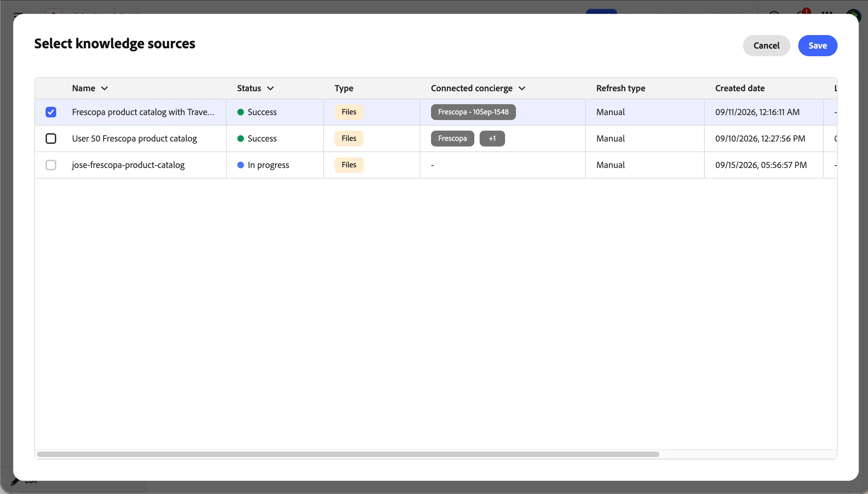This screenshot has width=868, height=494.
Task: Open the Connected concierge column dropdown
Action: tap(522, 88)
